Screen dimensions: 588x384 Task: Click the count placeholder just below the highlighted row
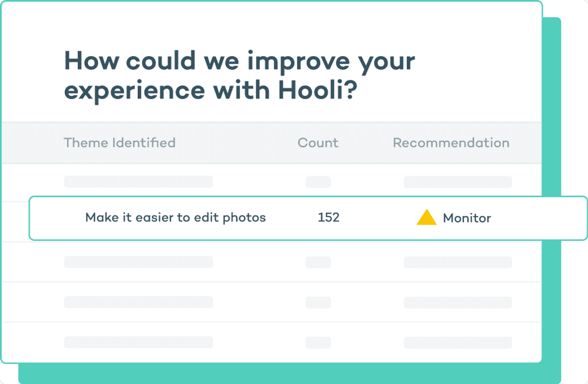[318, 262]
